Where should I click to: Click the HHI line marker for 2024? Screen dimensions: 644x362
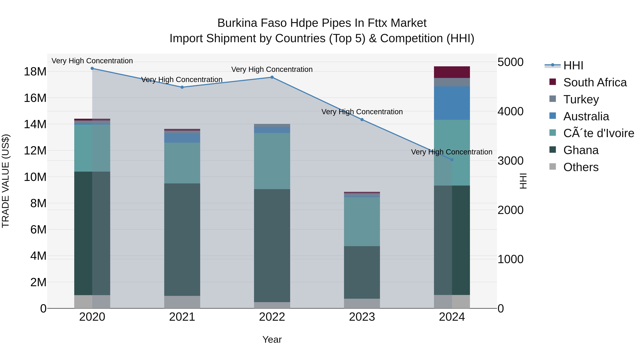452,160
